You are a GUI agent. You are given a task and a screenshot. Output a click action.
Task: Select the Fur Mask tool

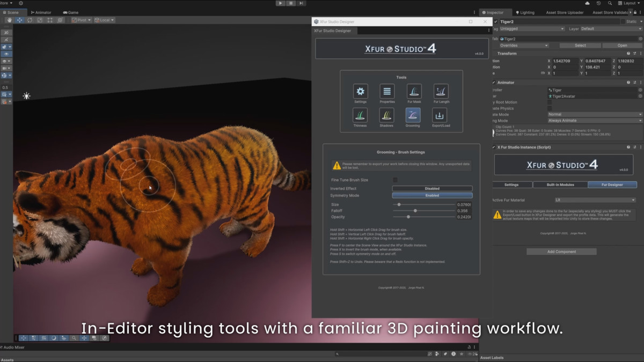(x=414, y=91)
